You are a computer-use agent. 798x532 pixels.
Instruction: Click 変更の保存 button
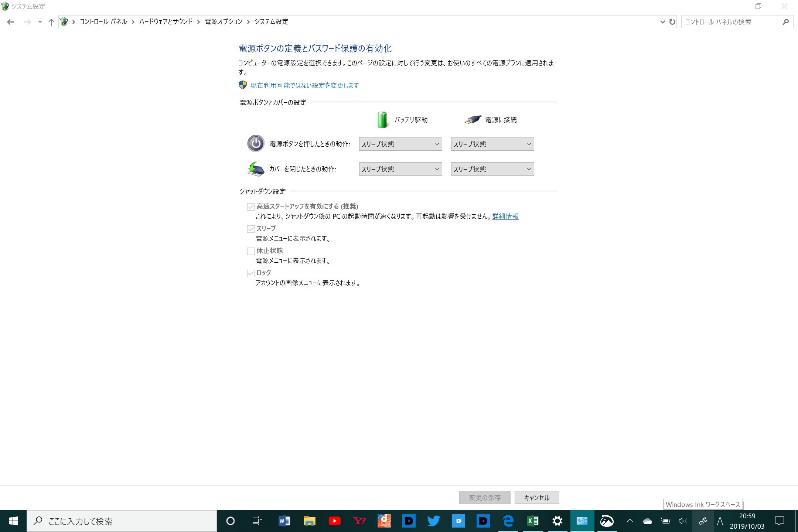click(x=485, y=498)
